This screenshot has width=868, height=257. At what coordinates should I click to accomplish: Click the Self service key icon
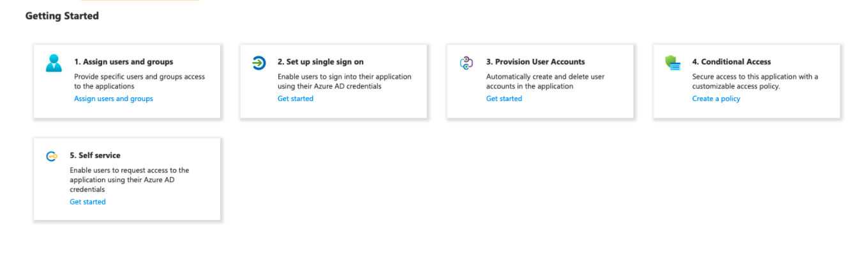52,156
